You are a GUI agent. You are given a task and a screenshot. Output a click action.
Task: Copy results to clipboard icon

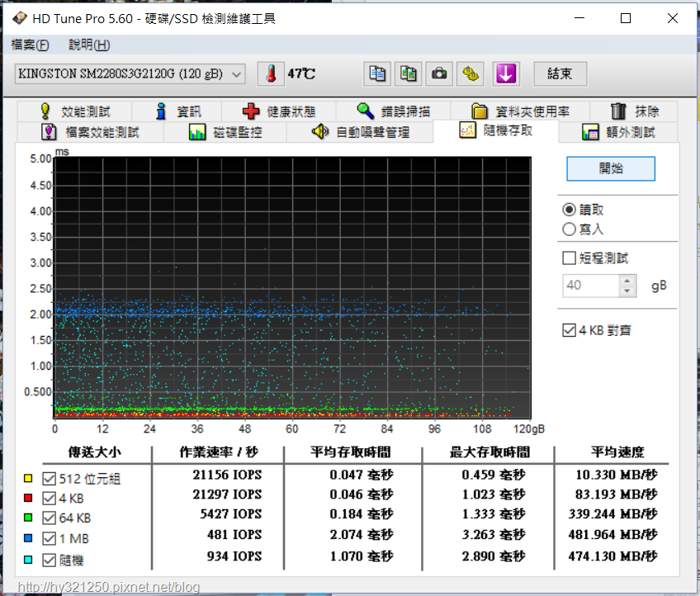pyautogui.click(x=377, y=73)
